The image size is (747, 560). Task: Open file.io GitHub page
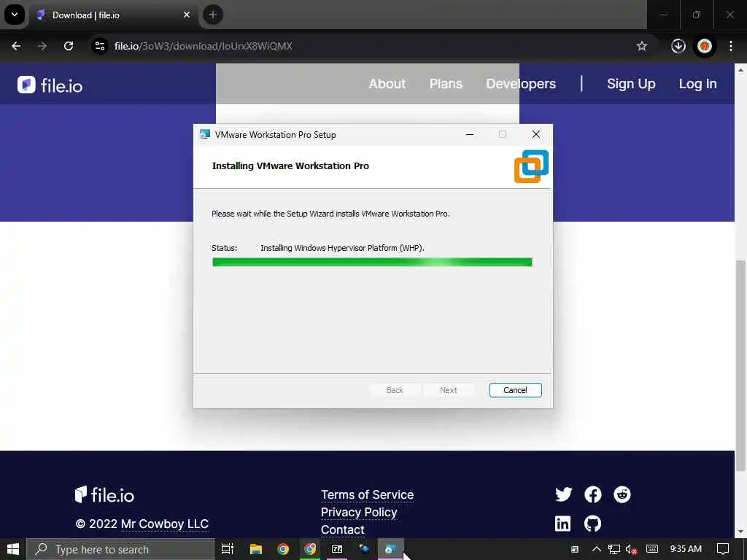click(x=592, y=524)
